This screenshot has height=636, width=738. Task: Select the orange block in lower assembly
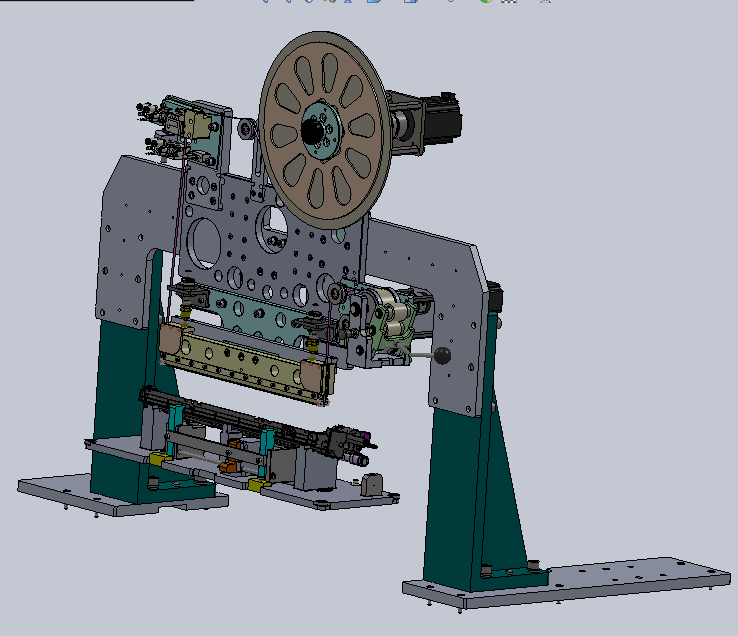pyautogui.click(x=229, y=466)
